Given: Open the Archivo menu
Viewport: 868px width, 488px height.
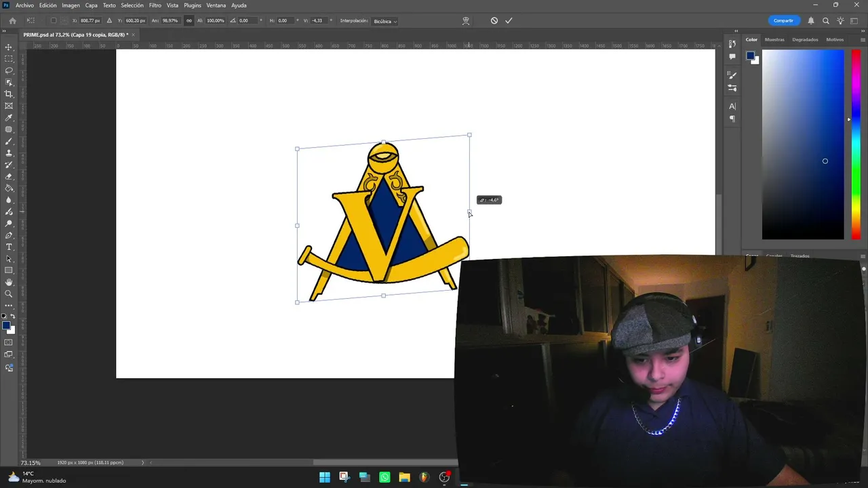Looking at the screenshot, I should coord(24,5).
